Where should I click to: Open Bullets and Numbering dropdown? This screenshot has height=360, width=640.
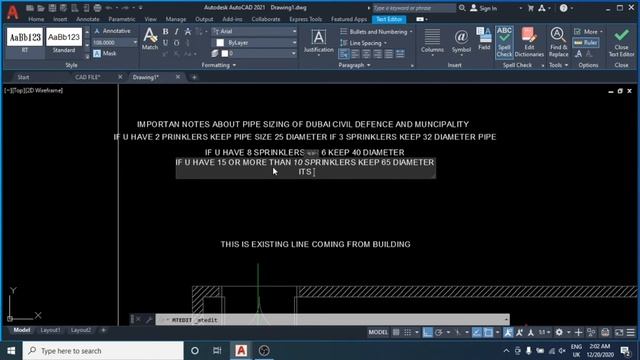pos(376,31)
